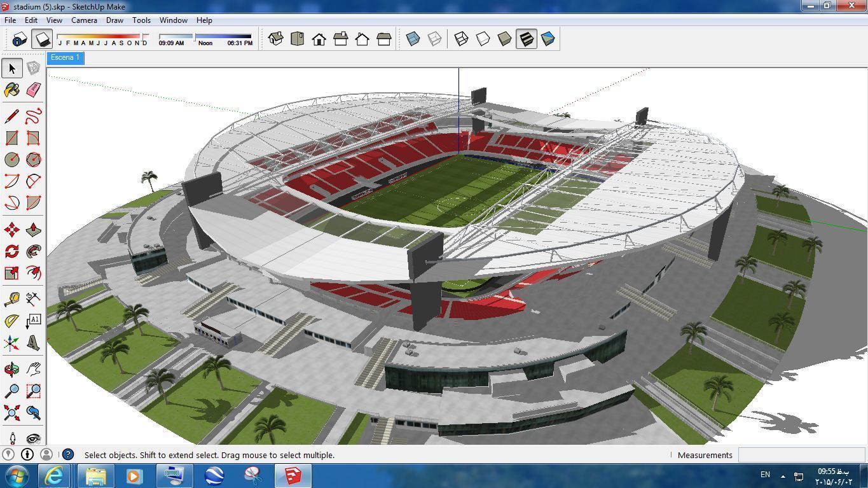Switch to Top view
The image size is (868, 488).
tap(297, 39)
